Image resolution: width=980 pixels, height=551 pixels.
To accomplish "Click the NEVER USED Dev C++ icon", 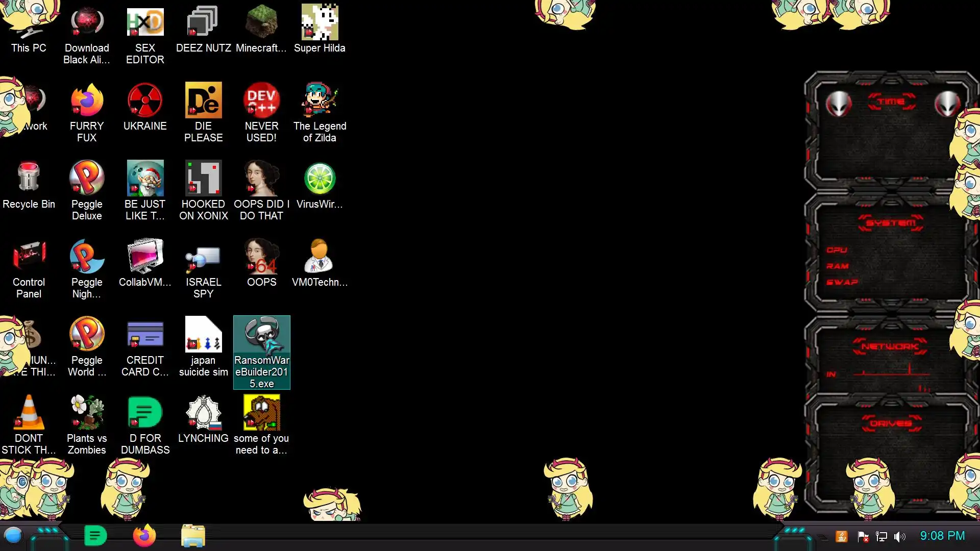I will [261, 101].
